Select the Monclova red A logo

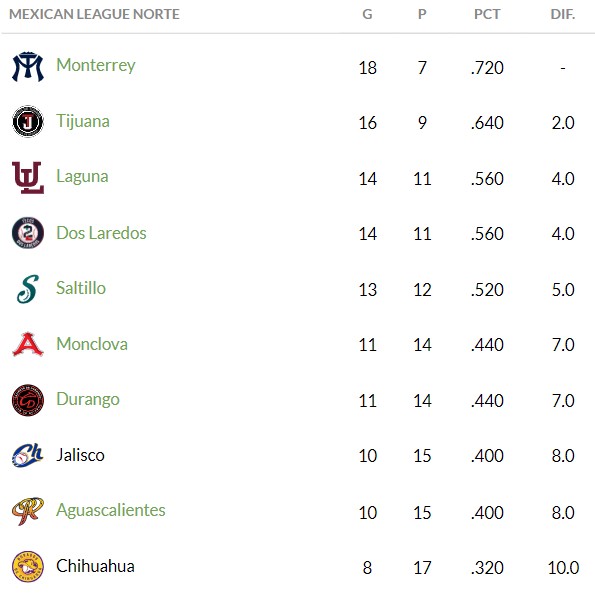pos(28,344)
